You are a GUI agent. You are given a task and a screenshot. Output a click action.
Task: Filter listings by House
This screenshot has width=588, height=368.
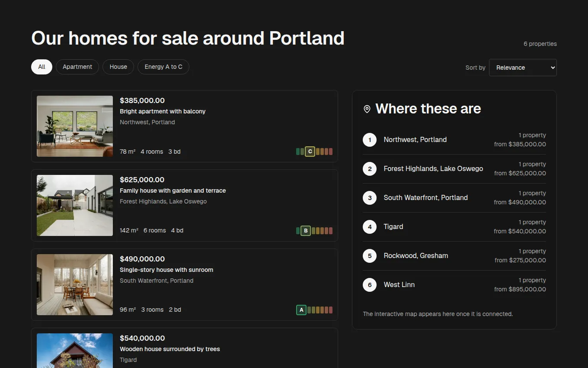tap(118, 67)
